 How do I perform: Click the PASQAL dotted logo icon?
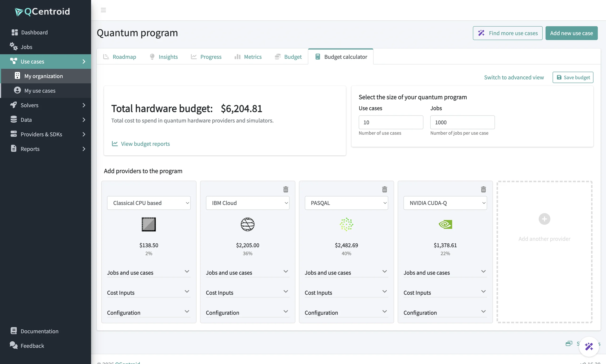pos(346,224)
